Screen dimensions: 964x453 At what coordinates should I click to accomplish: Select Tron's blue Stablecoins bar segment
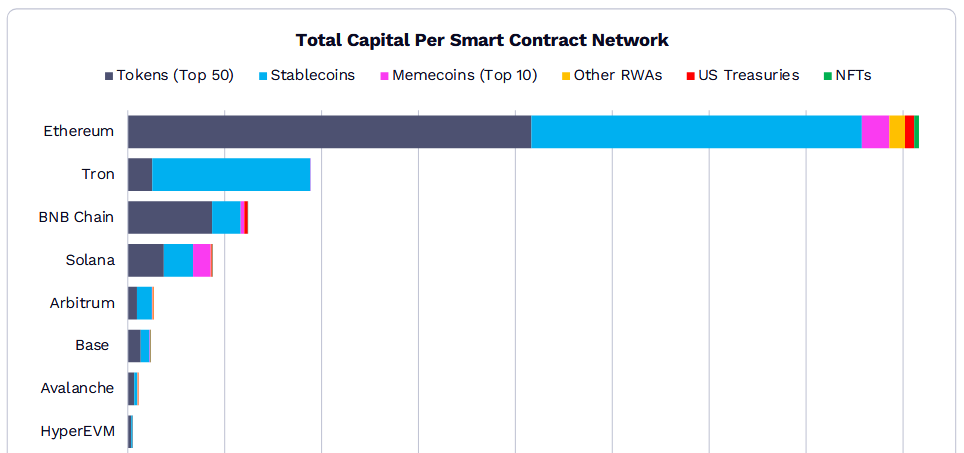(x=231, y=175)
